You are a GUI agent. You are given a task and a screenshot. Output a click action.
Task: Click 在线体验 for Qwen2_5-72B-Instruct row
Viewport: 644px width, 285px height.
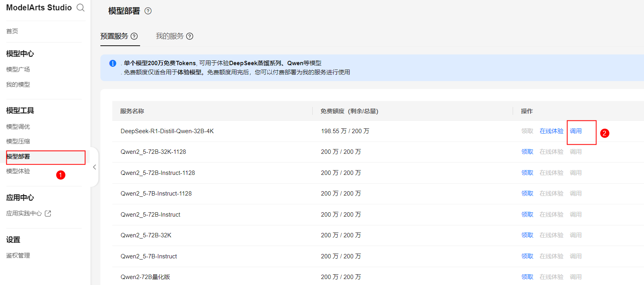click(x=552, y=214)
